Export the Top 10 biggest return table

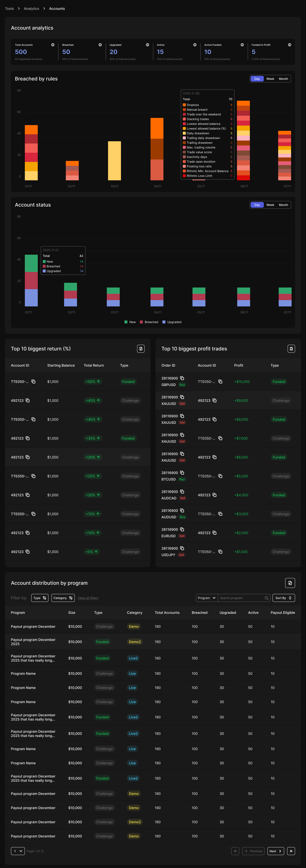[x=141, y=349]
